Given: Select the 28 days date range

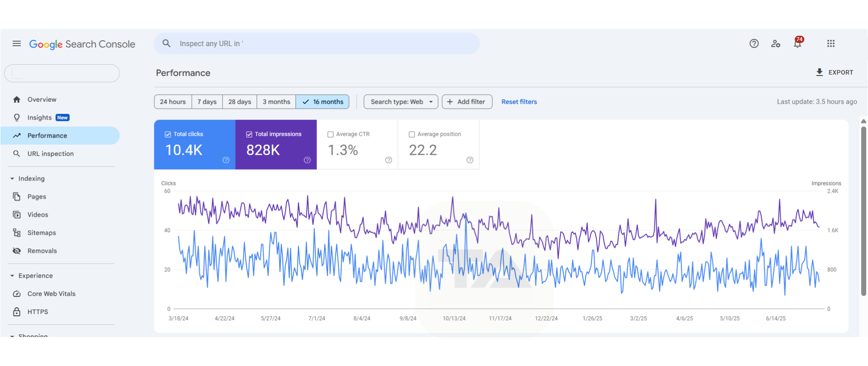Looking at the screenshot, I should 239,102.
